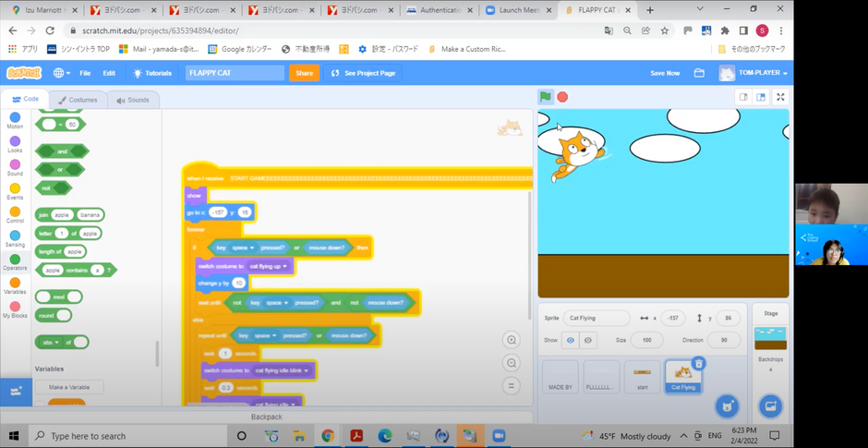Zoom out the code workspace

[x=512, y=363]
